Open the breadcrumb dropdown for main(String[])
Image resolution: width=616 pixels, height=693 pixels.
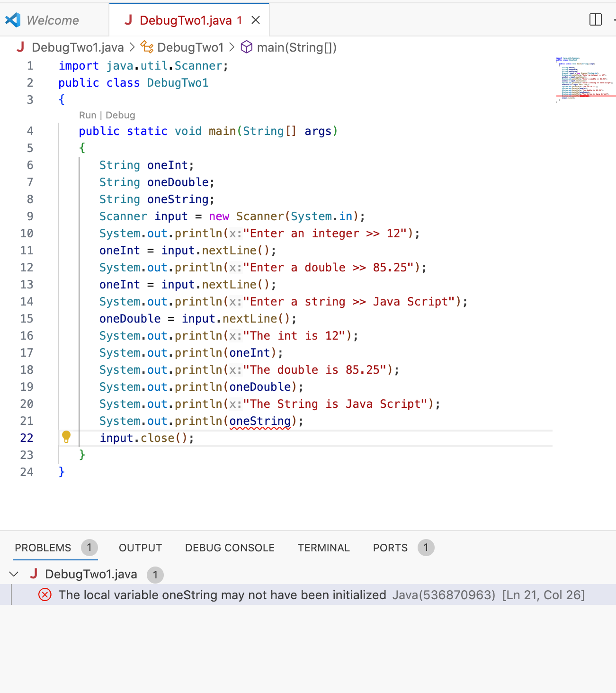point(296,47)
